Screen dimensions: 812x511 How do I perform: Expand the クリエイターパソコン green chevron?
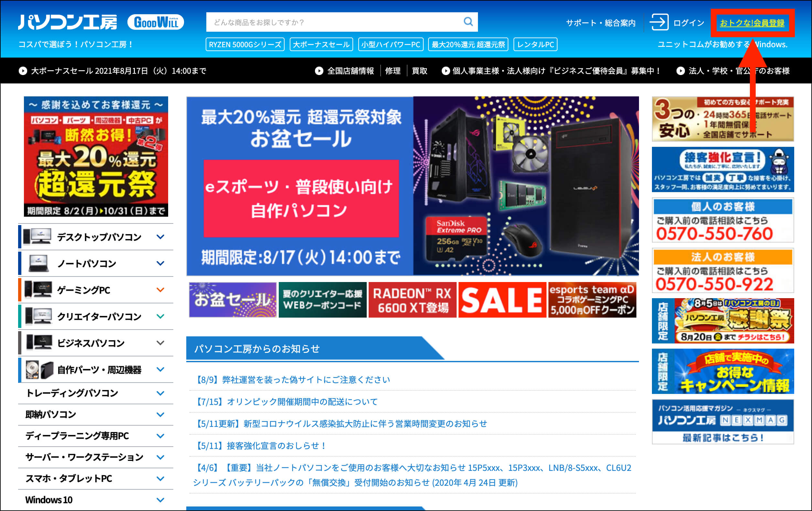pyautogui.click(x=160, y=316)
